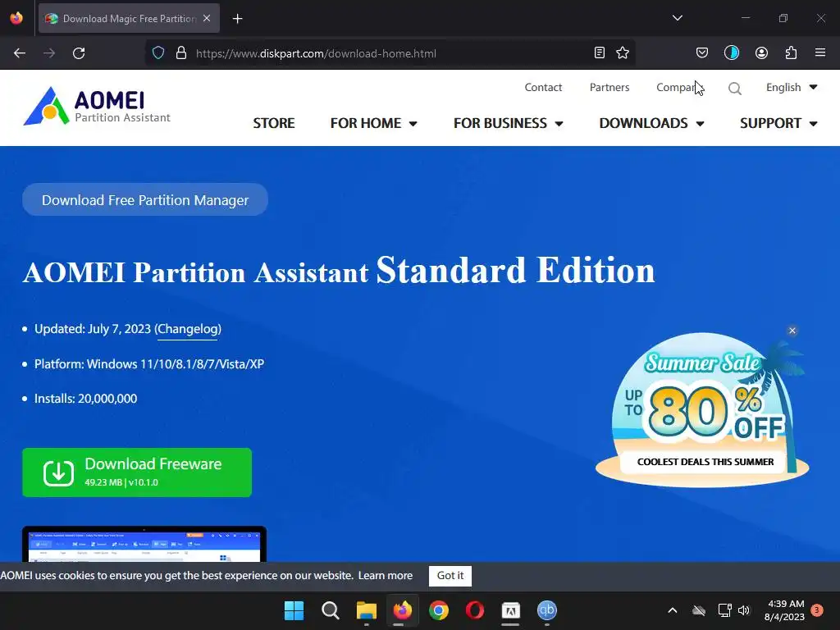840x630 pixels.
Task: Open qBittorrent from taskbar
Action: click(547, 610)
